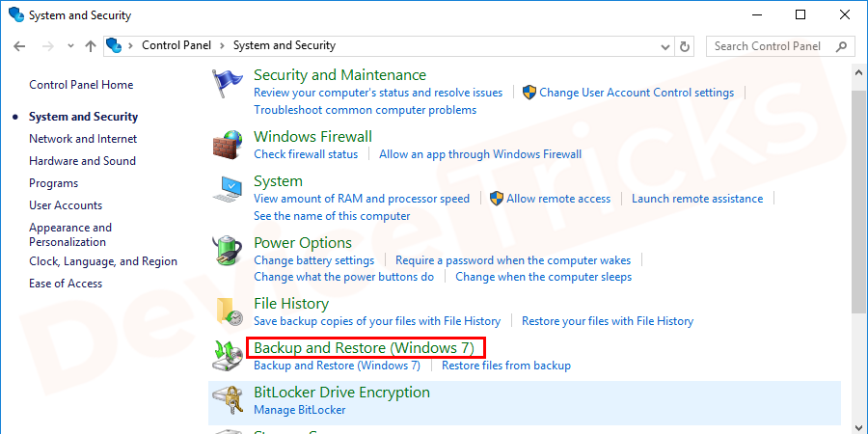Expand the address bar history dropdown

(665, 45)
